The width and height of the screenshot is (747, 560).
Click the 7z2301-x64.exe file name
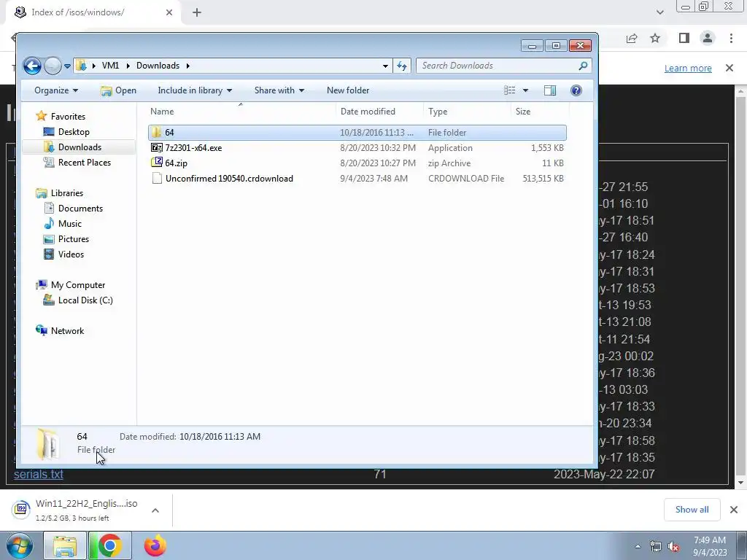pyautogui.click(x=193, y=148)
